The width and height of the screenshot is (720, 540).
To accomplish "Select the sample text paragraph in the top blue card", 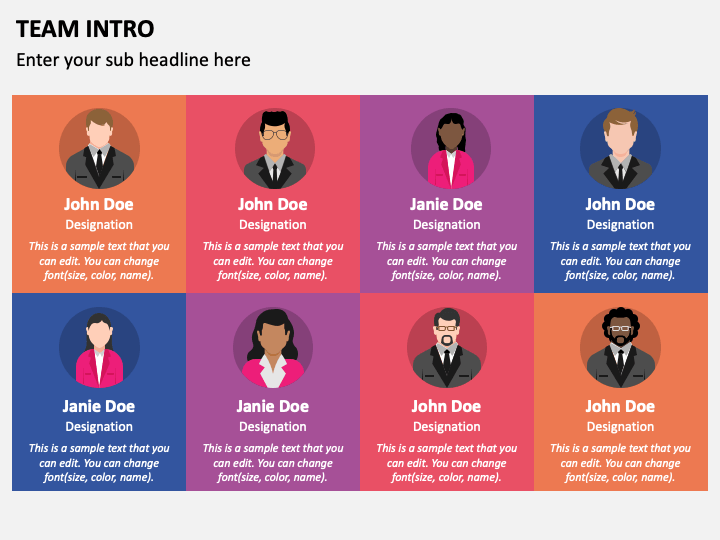I will 620,261.
